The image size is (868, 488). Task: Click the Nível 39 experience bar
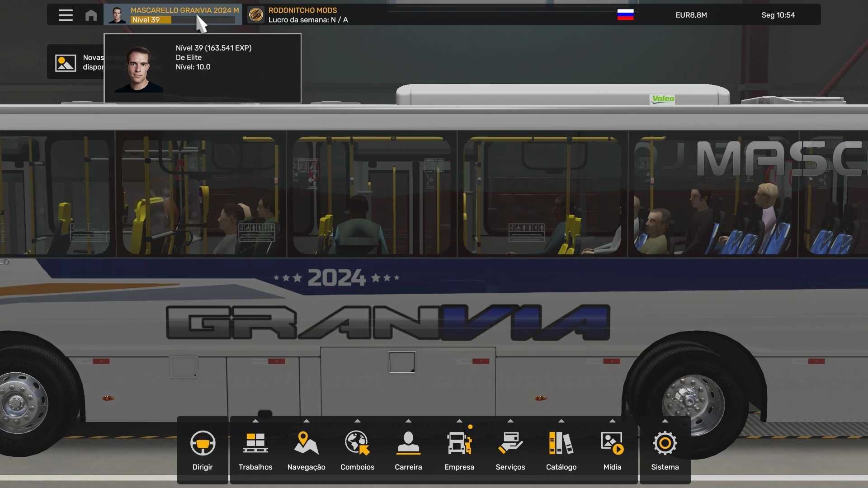pos(183,20)
